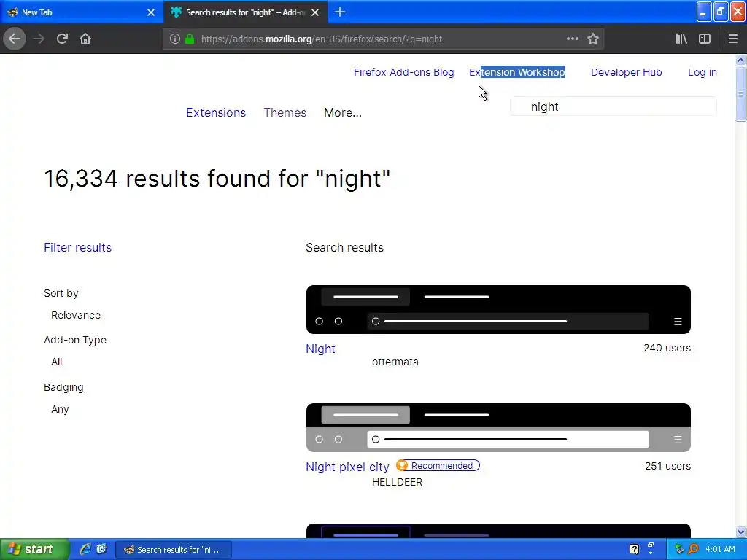
Task: Toggle the sidebar view icon
Action: coord(705,39)
